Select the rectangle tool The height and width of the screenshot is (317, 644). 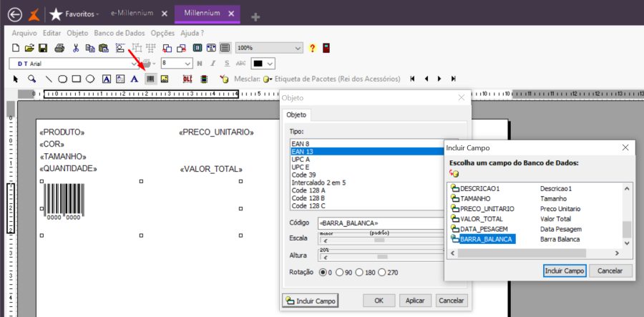(x=76, y=79)
